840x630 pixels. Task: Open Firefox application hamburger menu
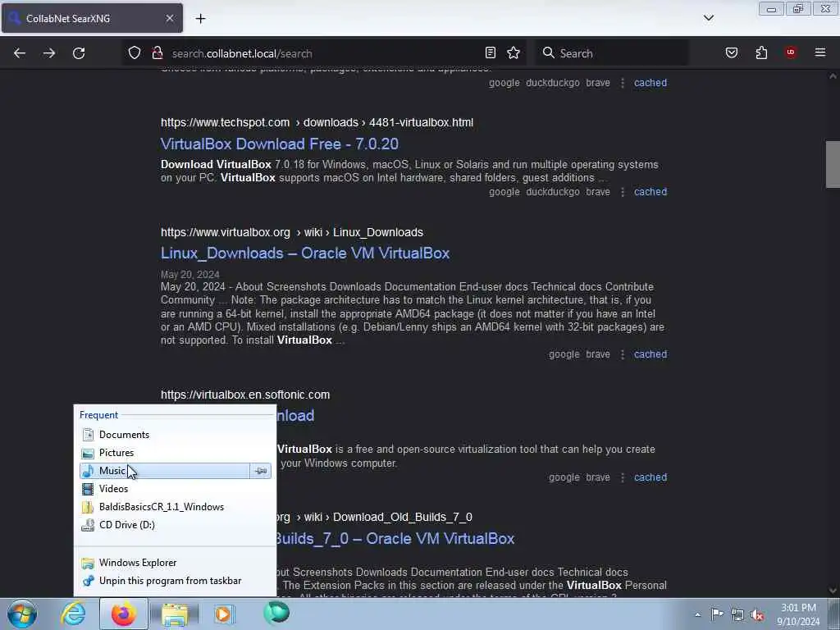[820, 52]
